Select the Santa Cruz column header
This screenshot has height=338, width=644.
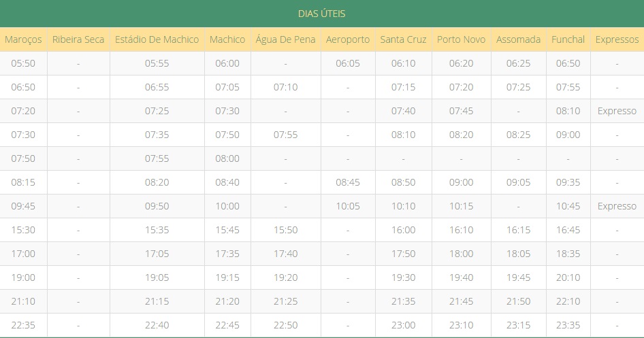[403, 39]
